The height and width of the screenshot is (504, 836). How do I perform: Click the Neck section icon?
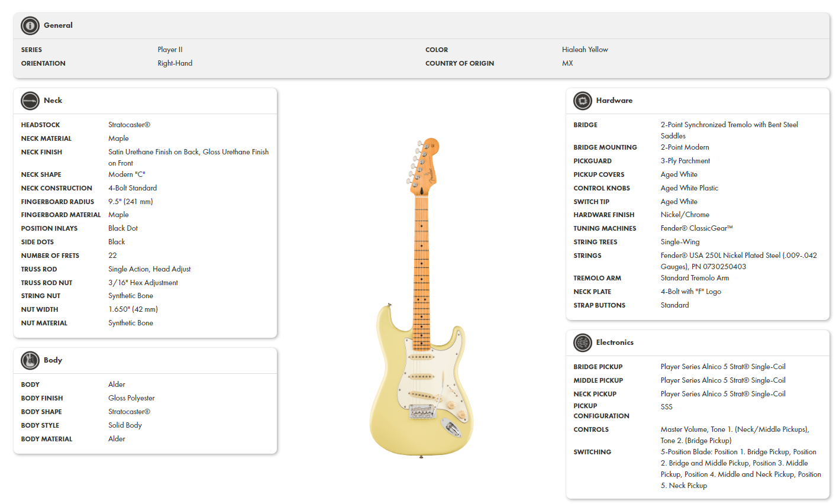[x=30, y=101]
